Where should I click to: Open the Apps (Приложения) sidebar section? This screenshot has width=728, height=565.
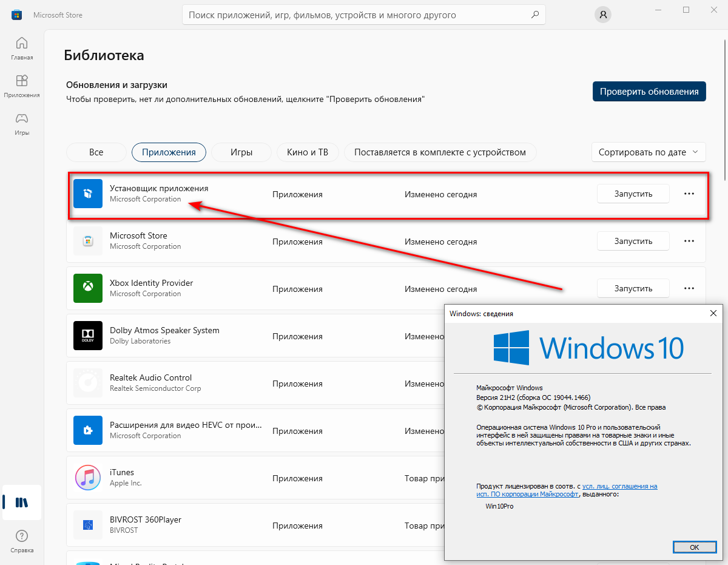22,86
